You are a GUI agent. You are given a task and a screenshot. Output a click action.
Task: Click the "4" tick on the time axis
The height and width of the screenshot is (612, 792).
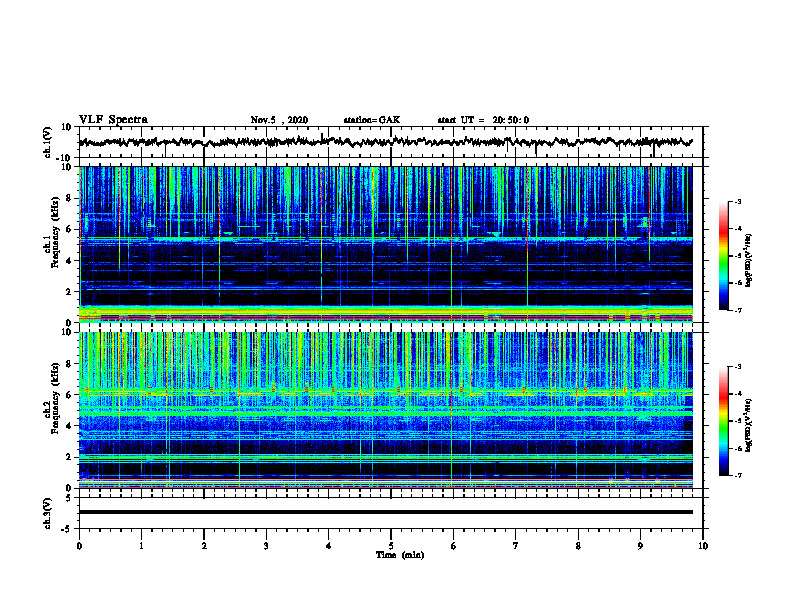point(329,546)
